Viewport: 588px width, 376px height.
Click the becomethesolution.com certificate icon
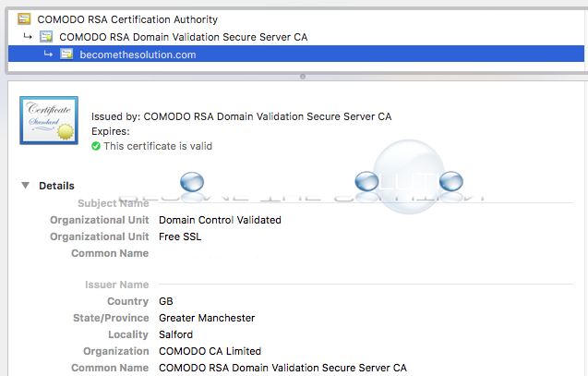point(66,54)
